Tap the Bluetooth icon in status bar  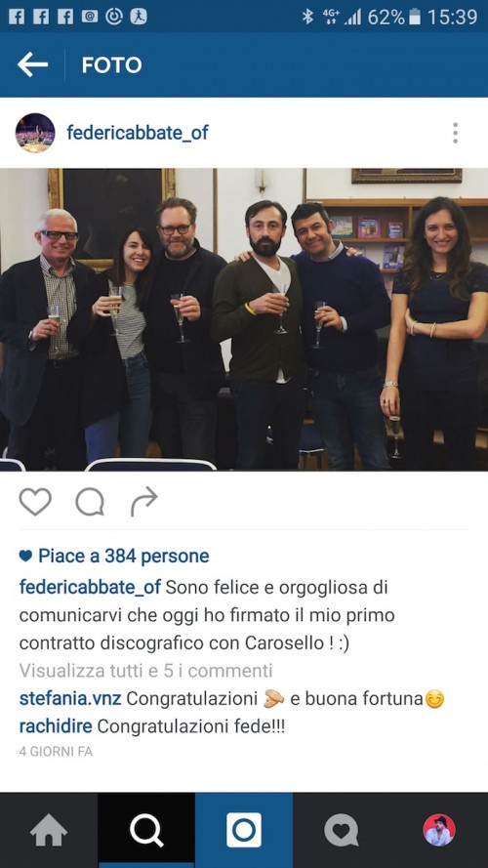307,18
